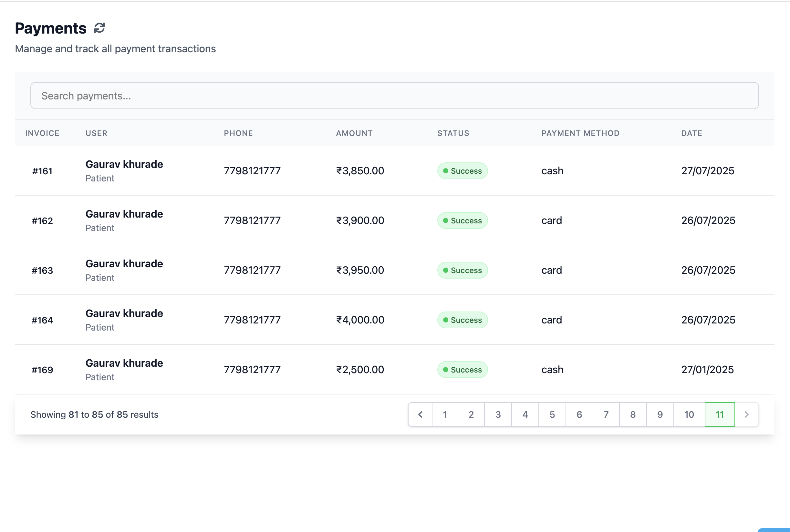Open pagination page 1
This screenshot has height=532, width=790.
pos(445,414)
